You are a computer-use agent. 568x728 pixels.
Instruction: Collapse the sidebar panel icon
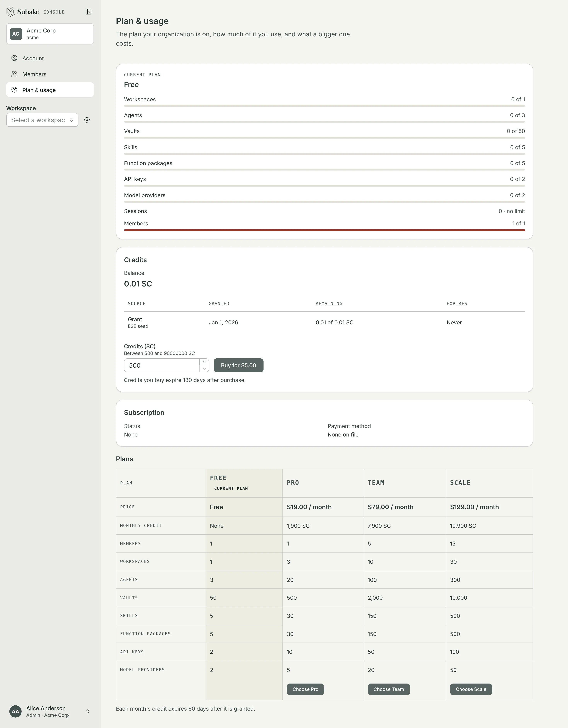coord(88,12)
